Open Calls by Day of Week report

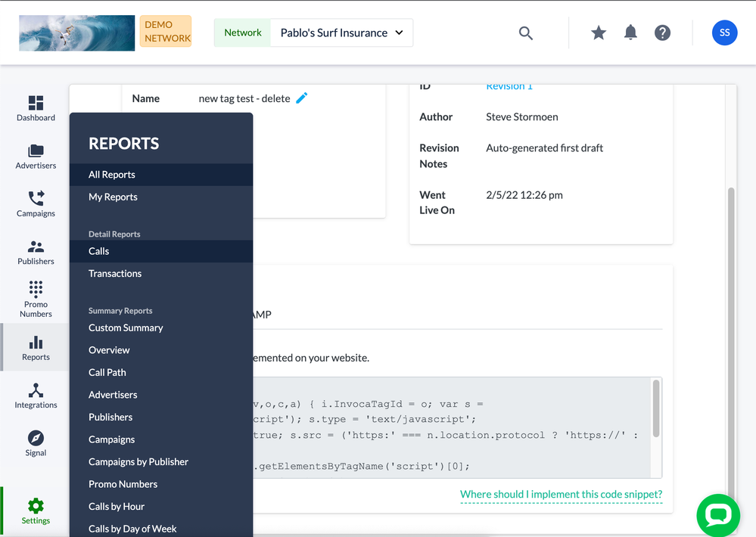(161, 529)
